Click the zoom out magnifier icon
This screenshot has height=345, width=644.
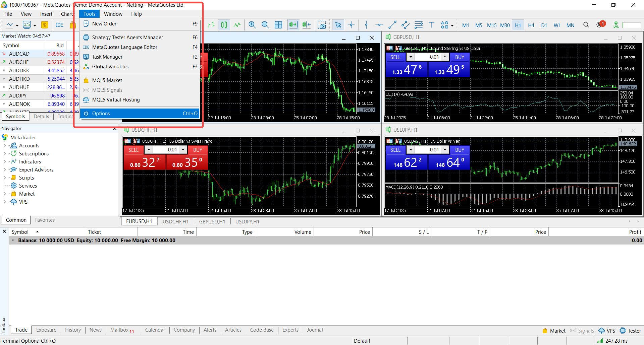(x=265, y=25)
